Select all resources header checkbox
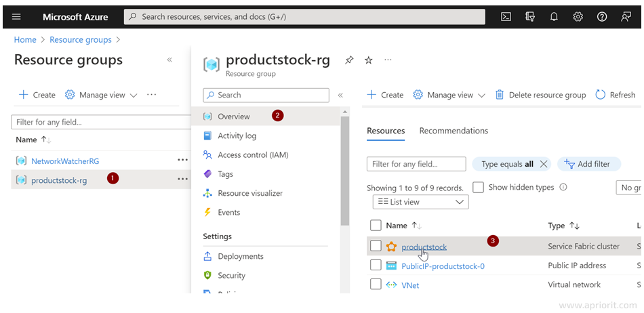The image size is (644, 313). [x=376, y=225]
